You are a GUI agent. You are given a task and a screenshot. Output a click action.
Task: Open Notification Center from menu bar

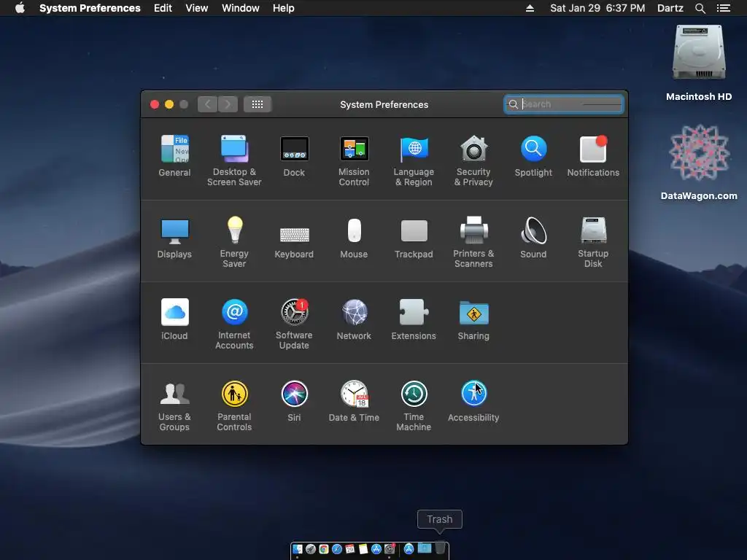click(724, 8)
